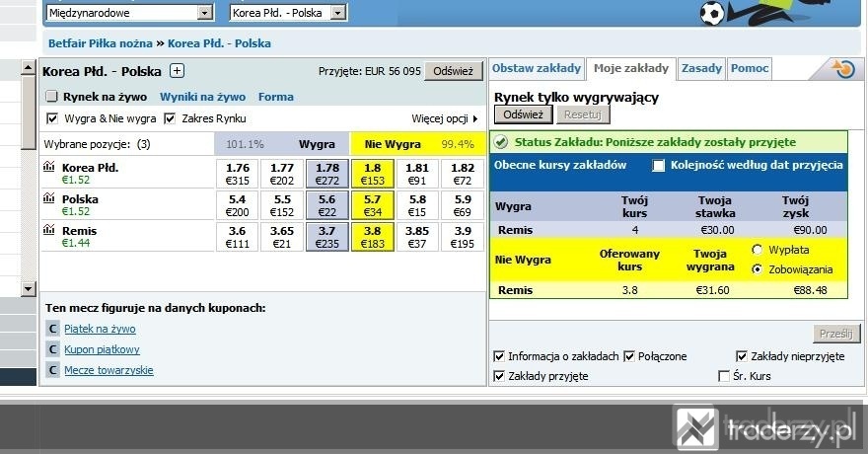
Task: Click scrollbar up arrow in market panel
Action: pos(29,67)
